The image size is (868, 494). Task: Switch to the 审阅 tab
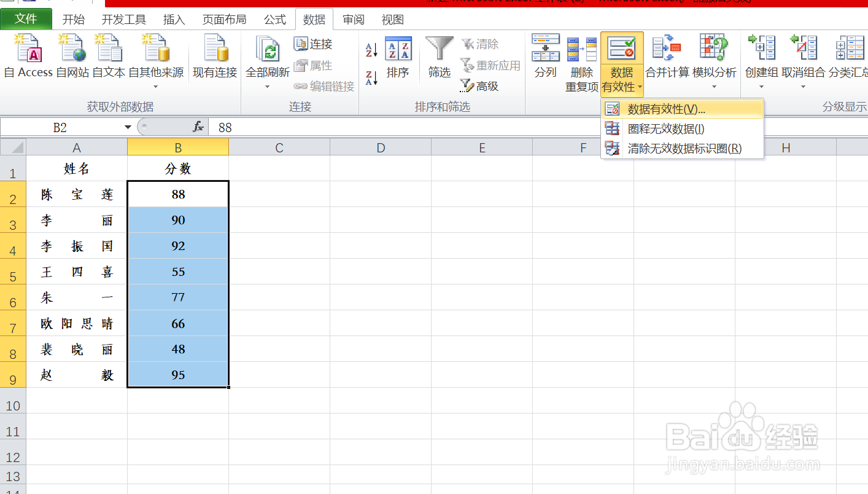point(354,20)
